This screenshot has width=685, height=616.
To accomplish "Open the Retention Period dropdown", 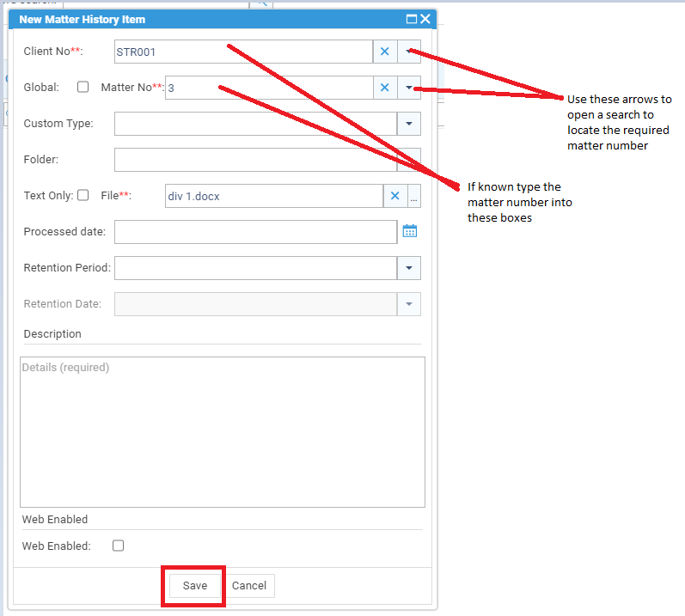I will [409, 267].
